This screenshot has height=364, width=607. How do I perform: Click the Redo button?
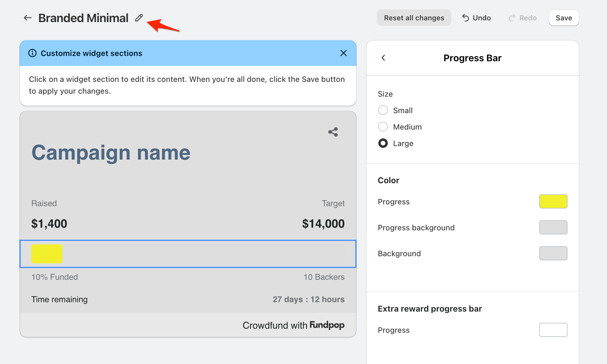pyautogui.click(x=522, y=18)
